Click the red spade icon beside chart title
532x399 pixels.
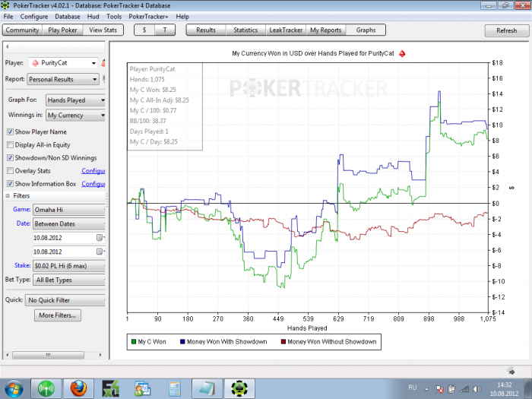[402, 54]
